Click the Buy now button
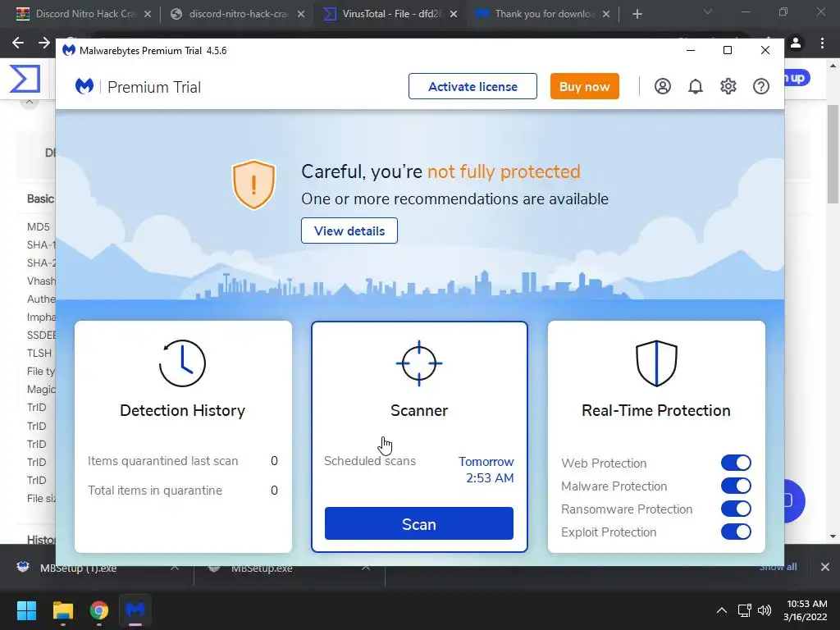 (584, 86)
